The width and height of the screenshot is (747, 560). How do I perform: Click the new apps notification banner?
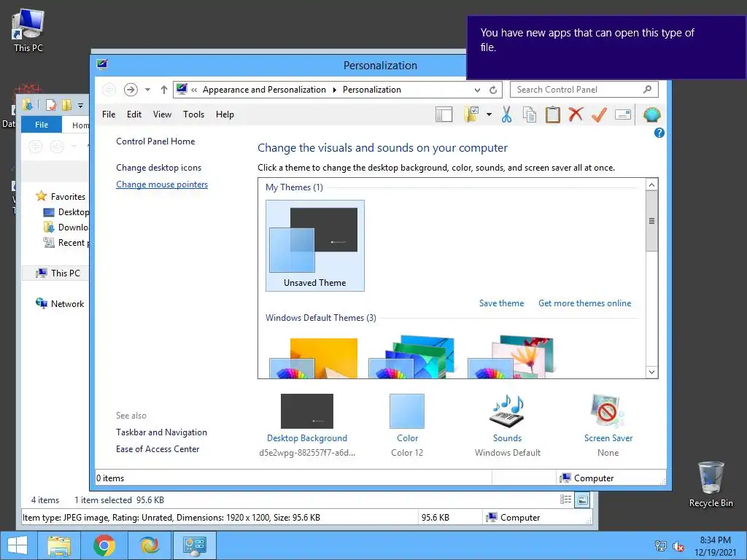coord(606,47)
